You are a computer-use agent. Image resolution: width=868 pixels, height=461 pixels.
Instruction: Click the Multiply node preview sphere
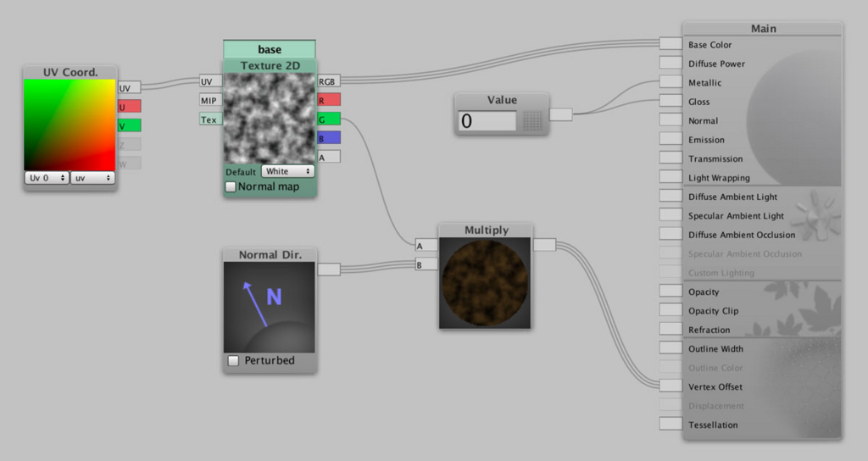(x=484, y=283)
